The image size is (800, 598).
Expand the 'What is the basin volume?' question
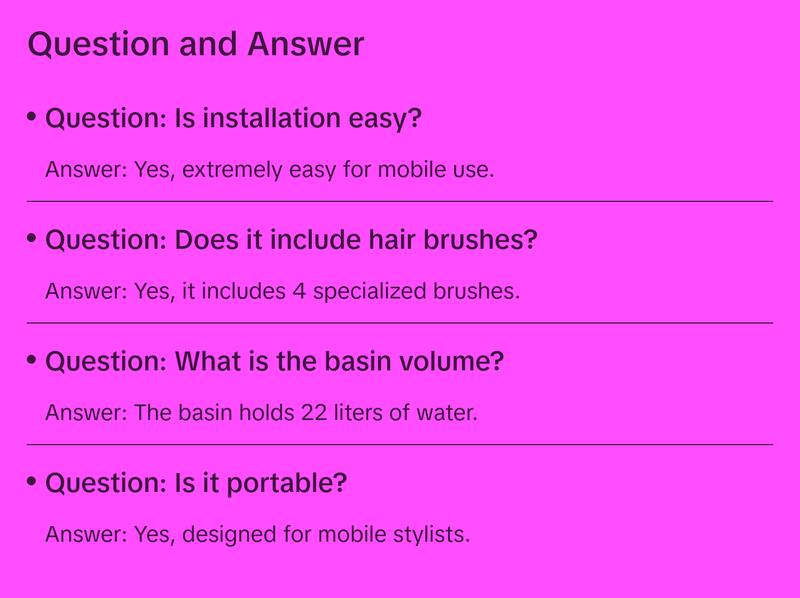click(275, 361)
